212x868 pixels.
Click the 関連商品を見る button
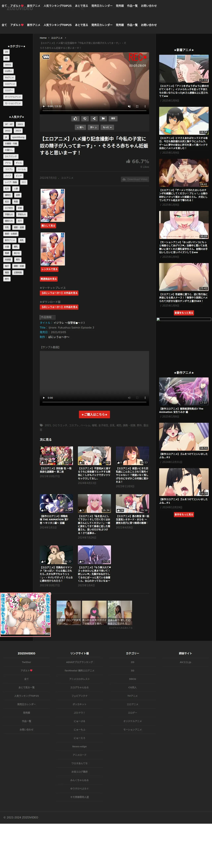49,279
